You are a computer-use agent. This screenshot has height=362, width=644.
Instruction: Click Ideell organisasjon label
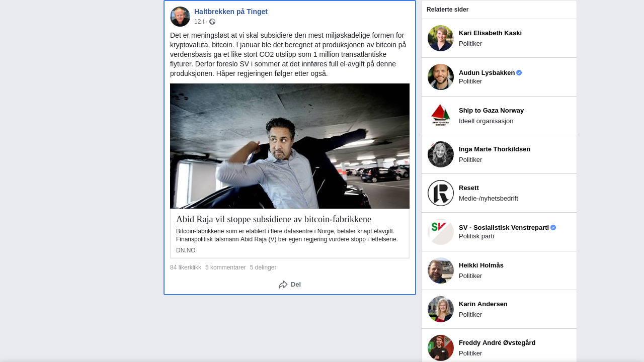click(486, 121)
